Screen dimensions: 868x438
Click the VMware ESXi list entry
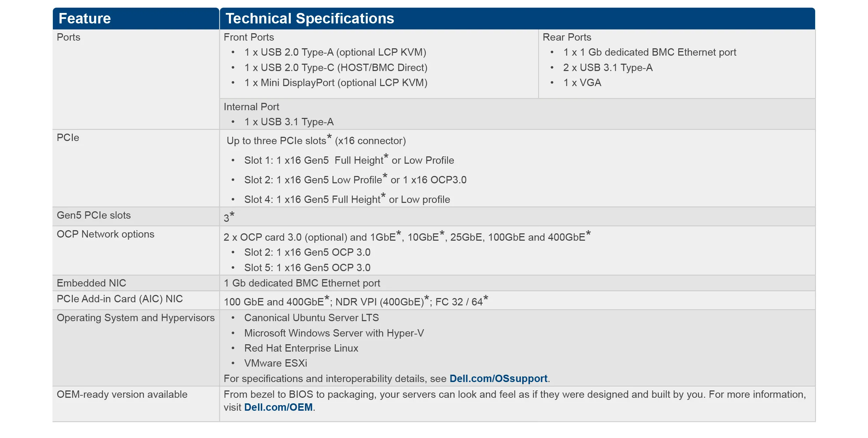pos(275,363)
